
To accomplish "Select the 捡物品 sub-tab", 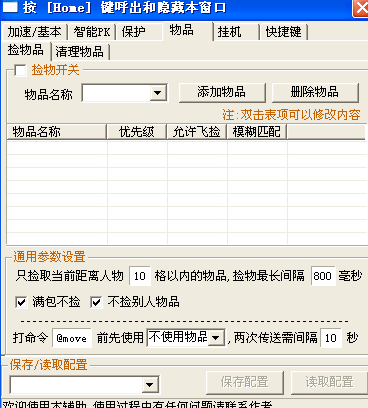I will tap(26, 50).
